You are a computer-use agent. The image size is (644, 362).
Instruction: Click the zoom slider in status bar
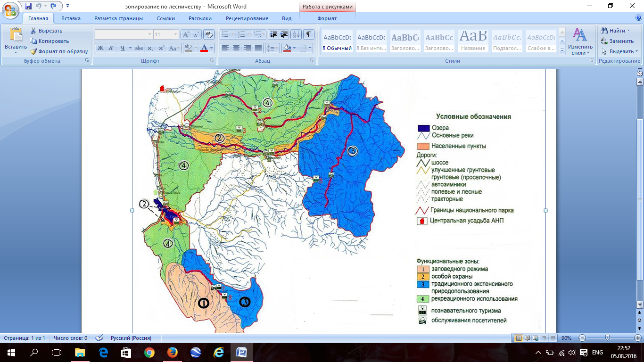click(x=608, y=338)
